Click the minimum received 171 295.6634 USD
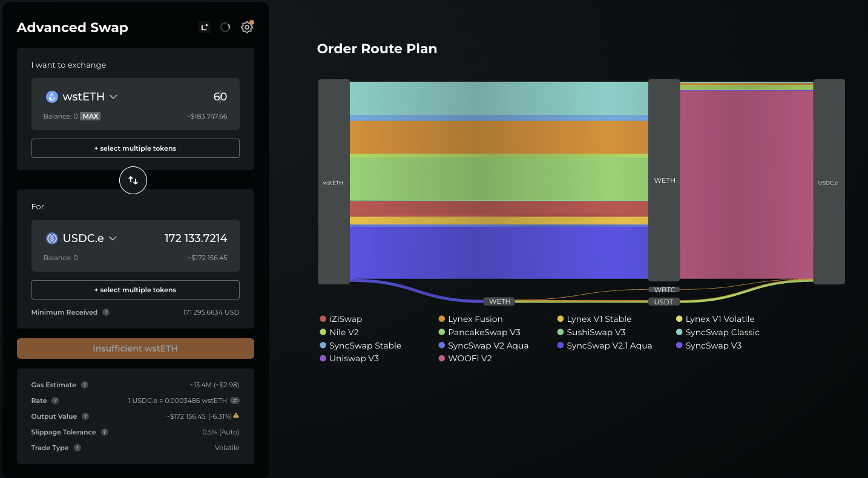The image size is (868, 478). (211, 312)
